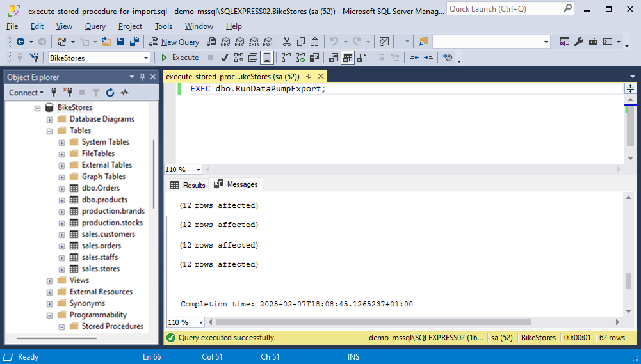Click the New Project toolbar icon
Viewport: 641px width, 364px height.
point(61,42)
